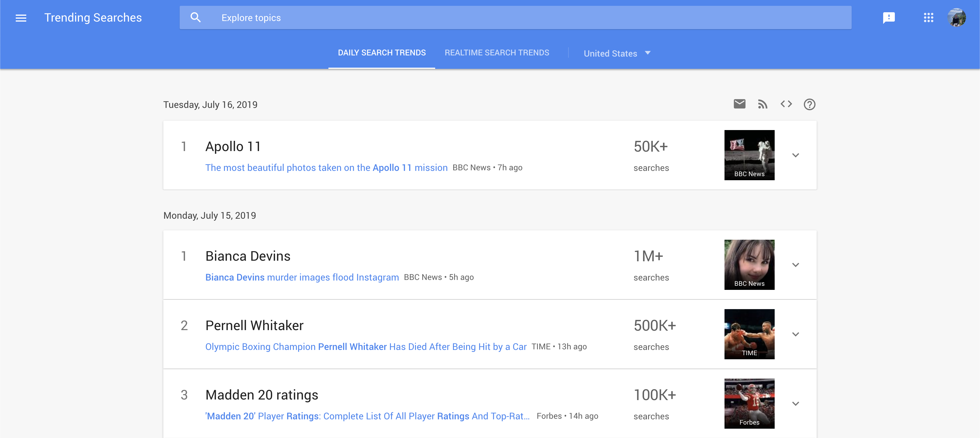
Task: Open the United States country dropdown
Action: (x=617, y=53)
